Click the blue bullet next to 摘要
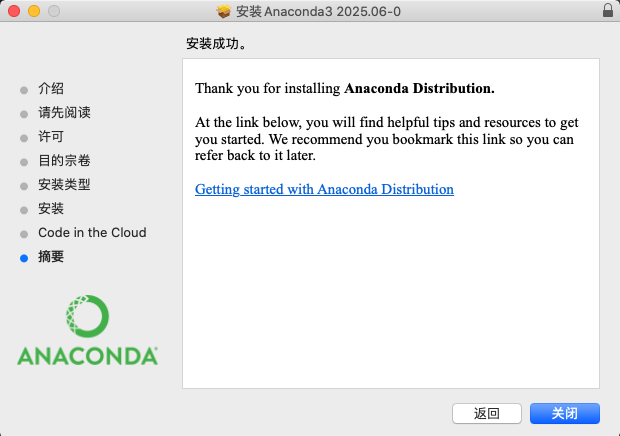620x436 pixels. pyautogui.click(x=24, y=257)
